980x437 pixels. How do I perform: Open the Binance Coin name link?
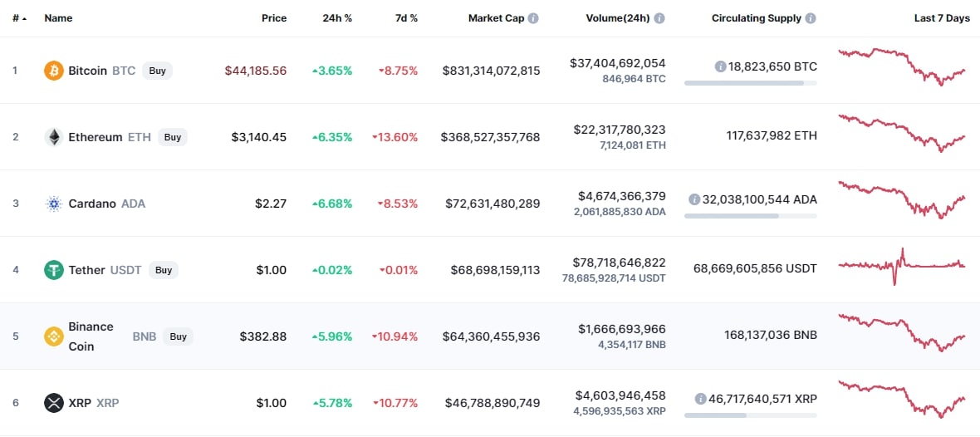pos(91,336)
